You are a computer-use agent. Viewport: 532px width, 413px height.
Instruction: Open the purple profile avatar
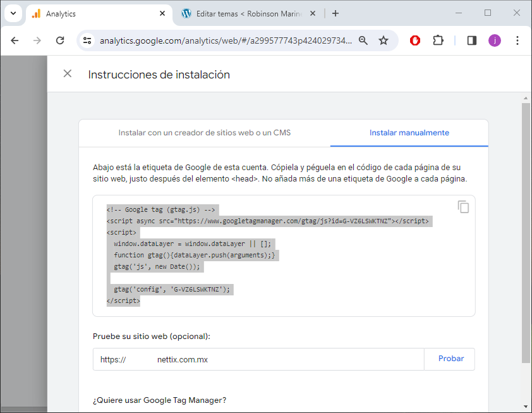click(x=494, y=40)
